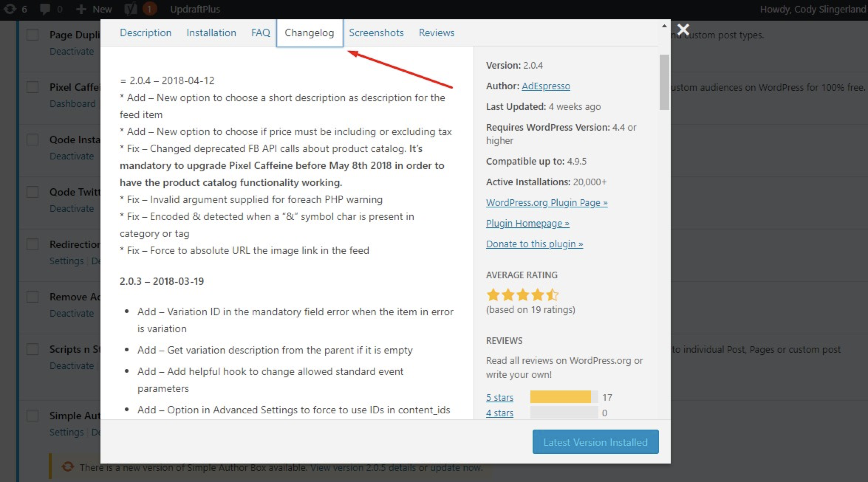Click the = 2.0.4 – 2018-04-12 line
The image size is (868, 482).
pos(167,80)
